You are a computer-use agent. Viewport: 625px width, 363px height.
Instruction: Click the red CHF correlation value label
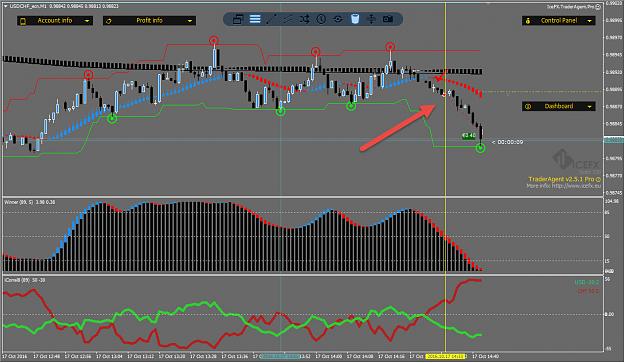point(588,291)
